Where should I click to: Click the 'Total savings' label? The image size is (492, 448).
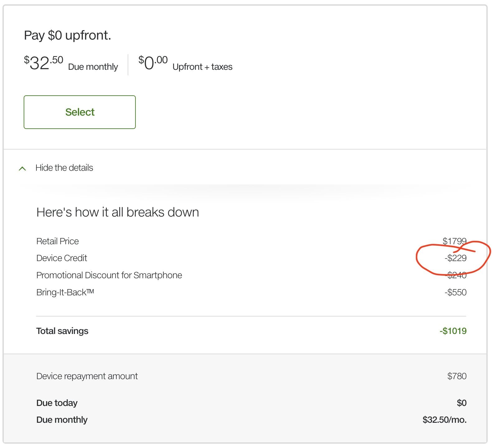(62, 331)
